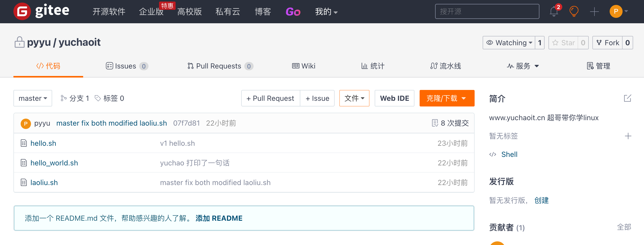This screenshot has width=644, height=245.
Task: Open the Watching dropdown toggle
Action: point(509,43)
